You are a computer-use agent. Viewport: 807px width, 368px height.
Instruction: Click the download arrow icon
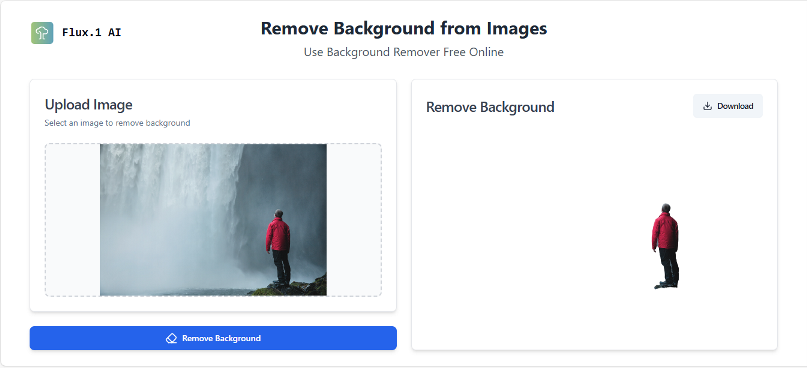tap(708, 106)
